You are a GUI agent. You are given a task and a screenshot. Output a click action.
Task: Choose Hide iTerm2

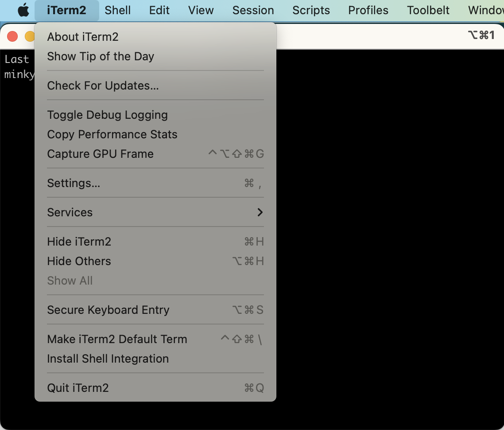pos(155,242)
